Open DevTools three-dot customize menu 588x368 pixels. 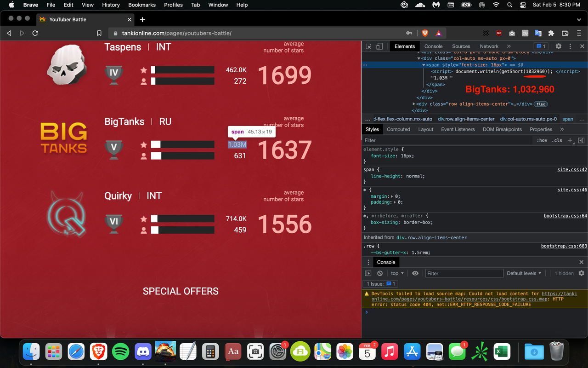pyautogui.click(x=570, y=46)
